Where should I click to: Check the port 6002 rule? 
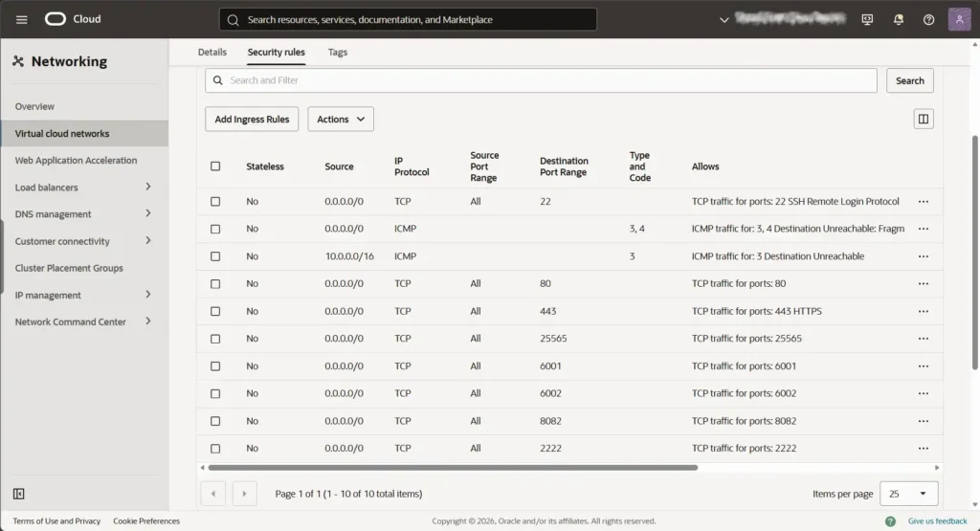215,393
